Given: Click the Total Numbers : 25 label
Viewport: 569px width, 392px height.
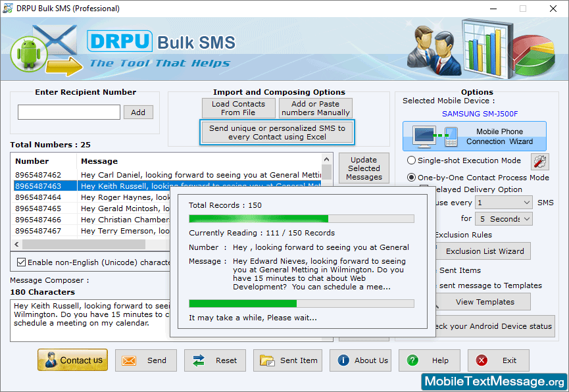Looking at the screenshot, I should pyautogui.click(x=50, y=145).
